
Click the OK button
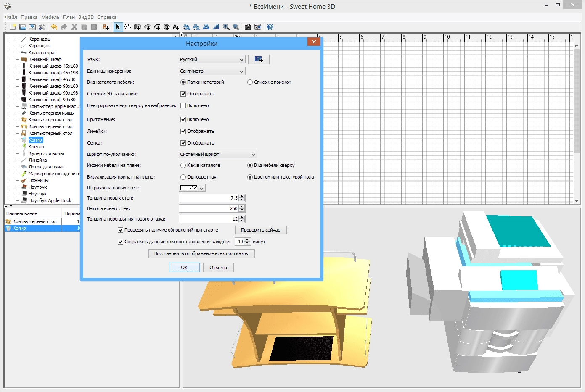click(184, 267)
